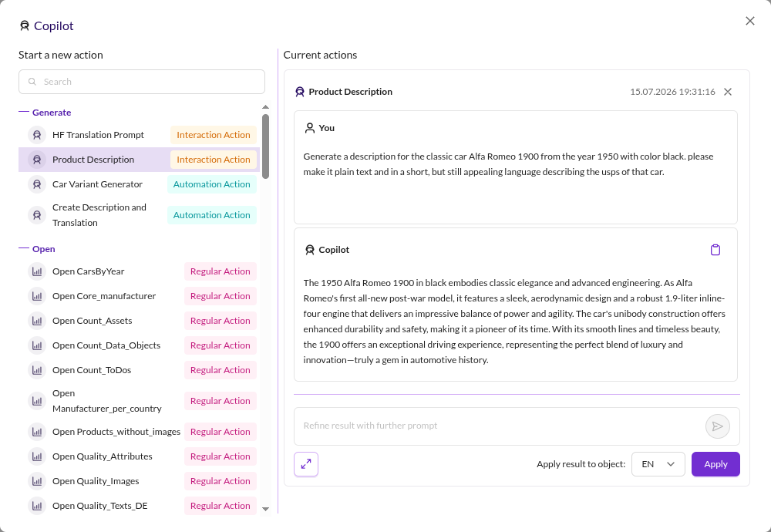This screenshot has height=532, width=771.
Task: Click Open Quality_Texts_DE action label
Action: 99,506
